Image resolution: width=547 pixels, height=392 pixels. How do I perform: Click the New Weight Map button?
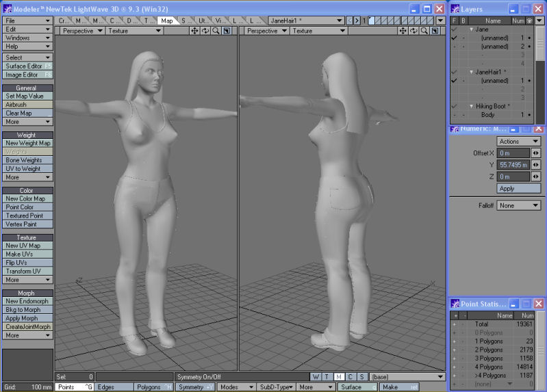(x=27, y=143)
